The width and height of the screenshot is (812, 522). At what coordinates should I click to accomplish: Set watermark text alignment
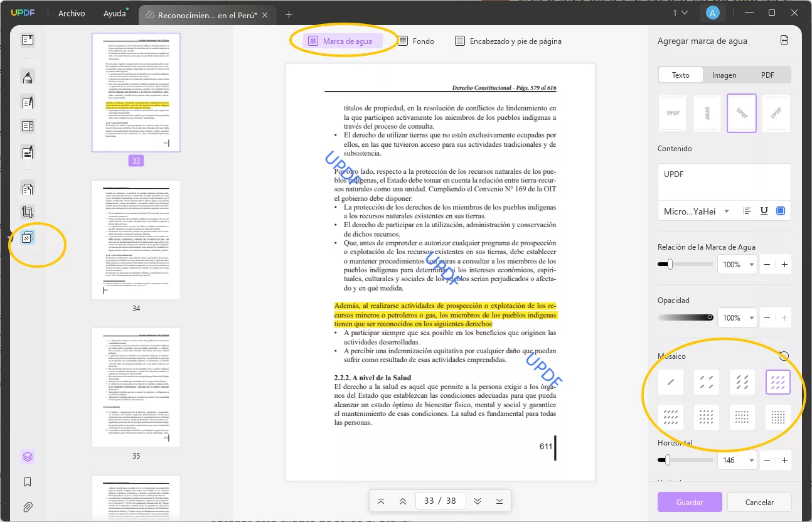coord(747,211)
